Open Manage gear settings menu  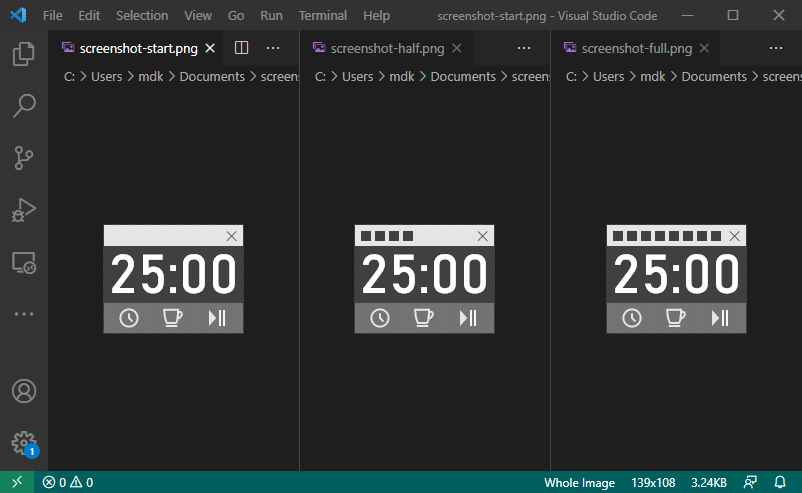(x=24, y=442)
